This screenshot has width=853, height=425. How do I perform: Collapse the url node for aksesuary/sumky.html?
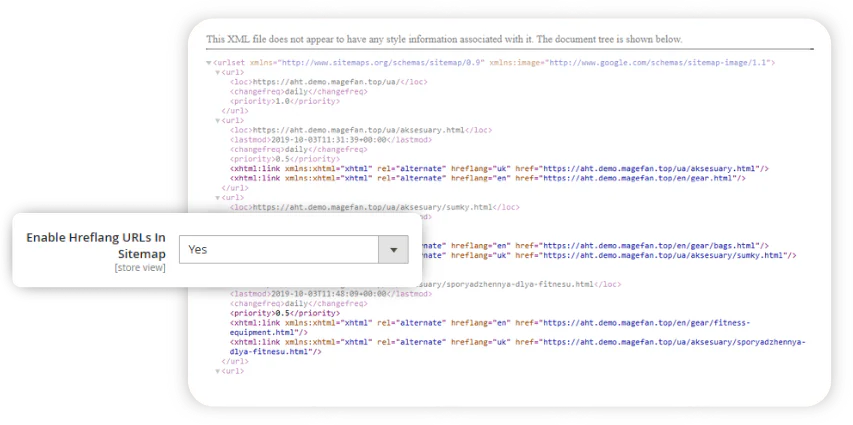pyautogui.click(x=218, y=198)
